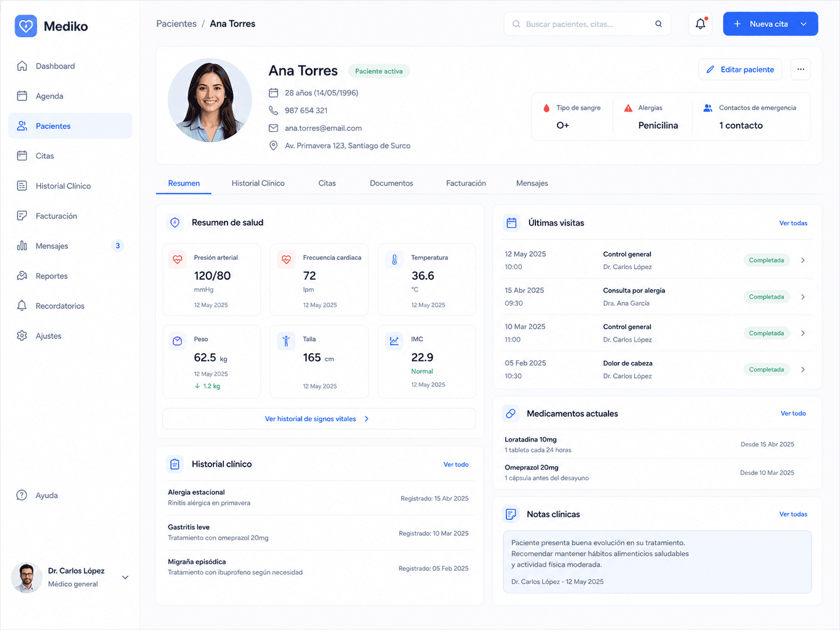Image resolution: width=840 pixels, height=630 pixels.
Task: Click Ver todas in Últimas visitas
Action: (793, 223)
